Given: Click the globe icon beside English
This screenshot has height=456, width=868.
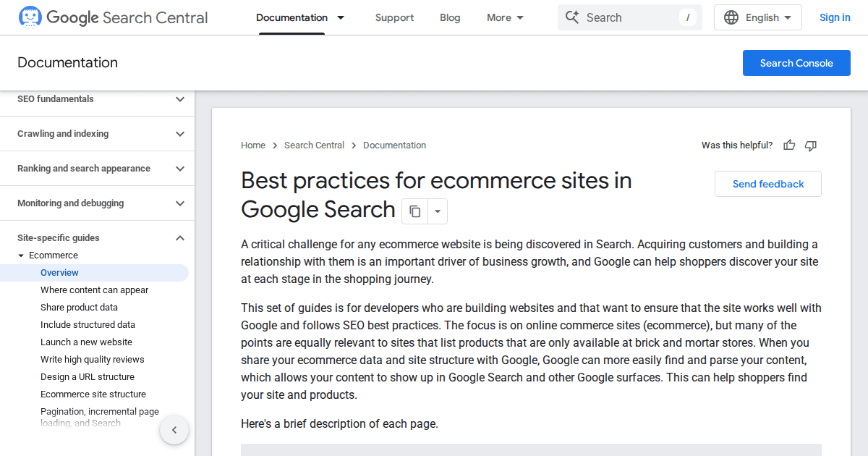Looking at the screenshot, I should 731,17.
